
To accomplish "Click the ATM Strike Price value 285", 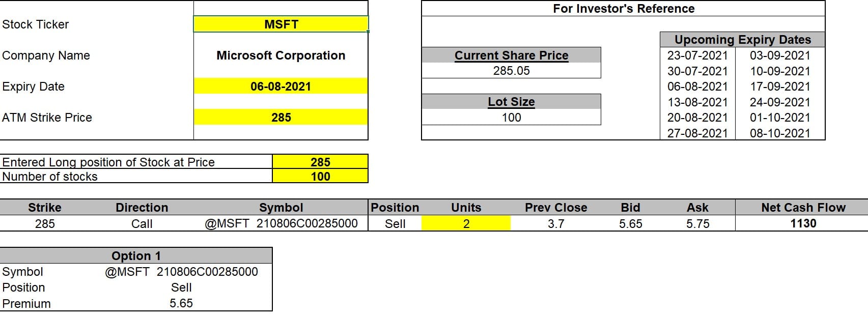I will (281, 118).
